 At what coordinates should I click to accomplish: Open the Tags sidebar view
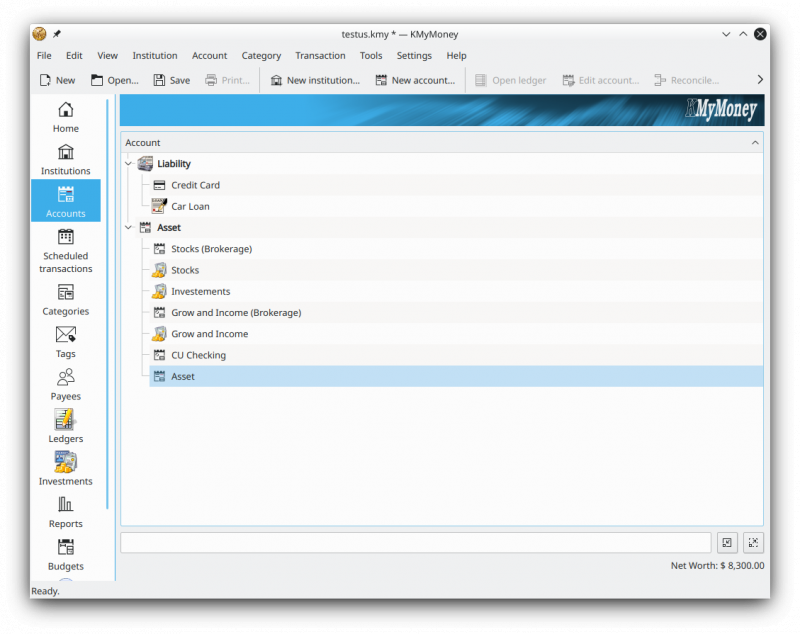tap(65, 342)
